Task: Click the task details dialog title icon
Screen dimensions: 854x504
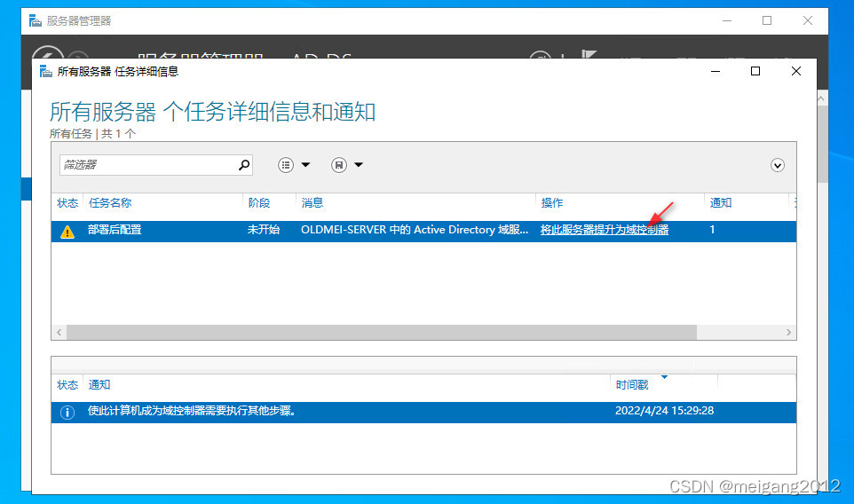Action: pyautogui.click(x=46, y=71)
